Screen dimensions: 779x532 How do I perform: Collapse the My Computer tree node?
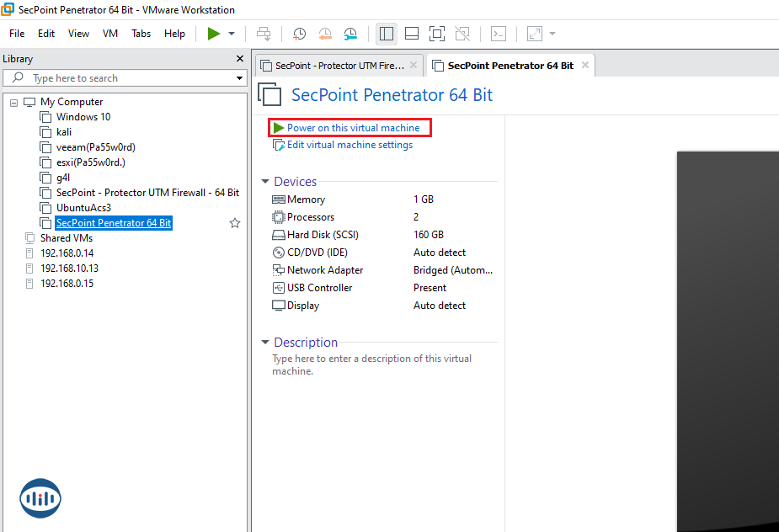coord(13,102)
